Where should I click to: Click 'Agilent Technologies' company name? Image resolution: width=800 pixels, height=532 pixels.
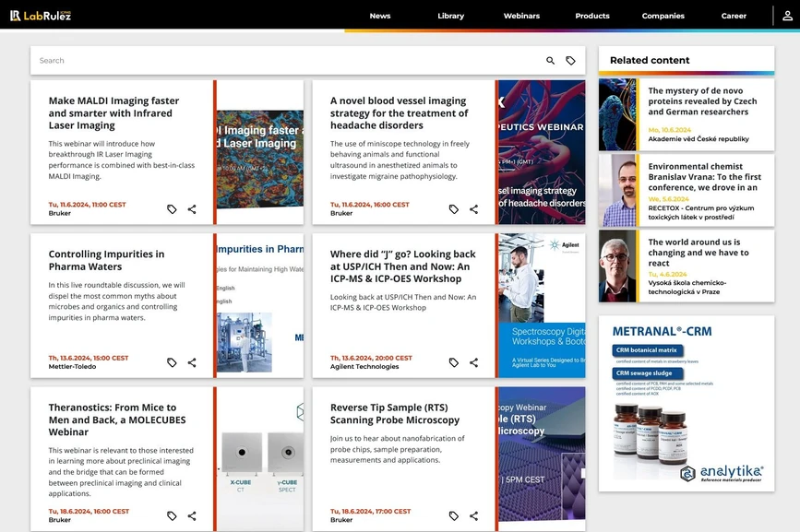click(364, 366)
